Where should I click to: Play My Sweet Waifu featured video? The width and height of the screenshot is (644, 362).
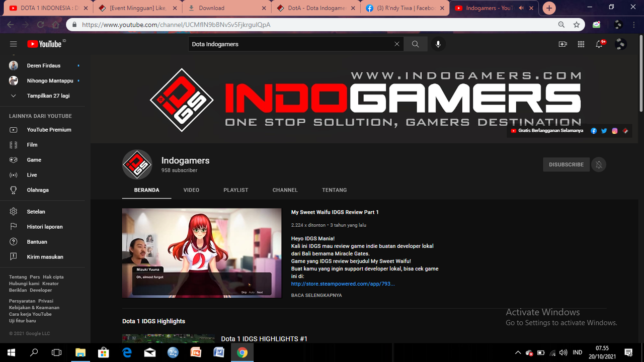pos(202,253)
